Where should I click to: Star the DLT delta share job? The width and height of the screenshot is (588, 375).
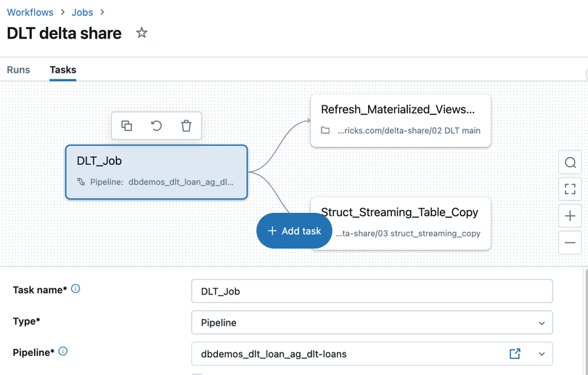point(142,33)
